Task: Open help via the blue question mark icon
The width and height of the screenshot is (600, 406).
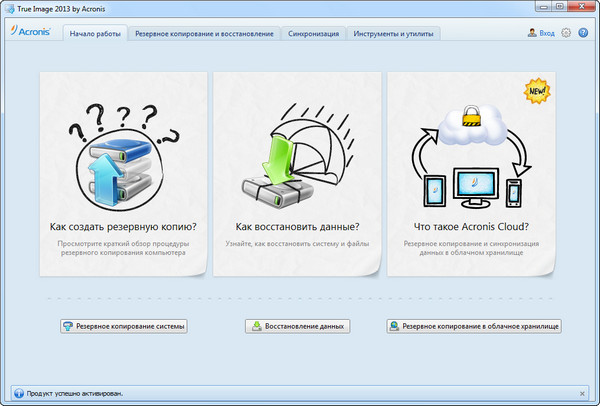Action: coord(583,33)
